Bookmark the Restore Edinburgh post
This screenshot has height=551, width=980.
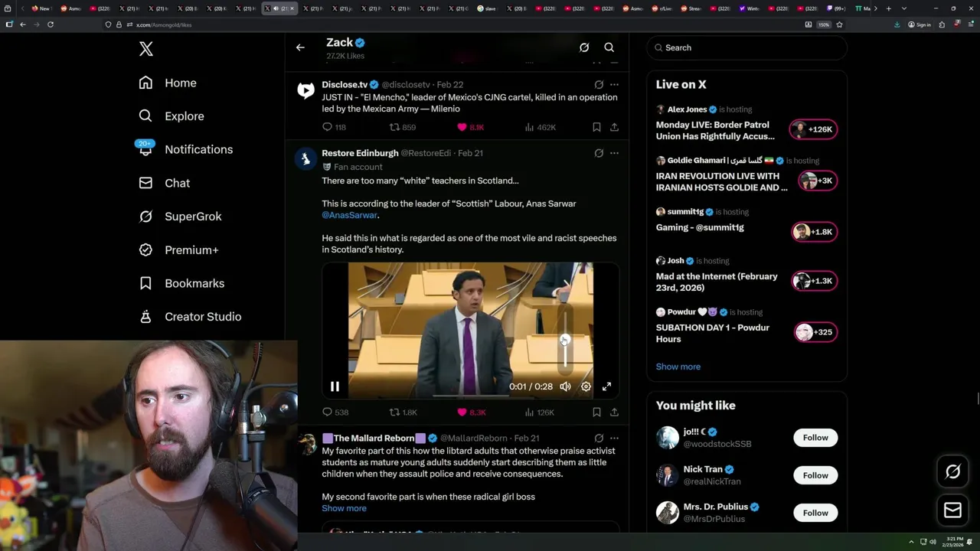click(x=596, y=412)
